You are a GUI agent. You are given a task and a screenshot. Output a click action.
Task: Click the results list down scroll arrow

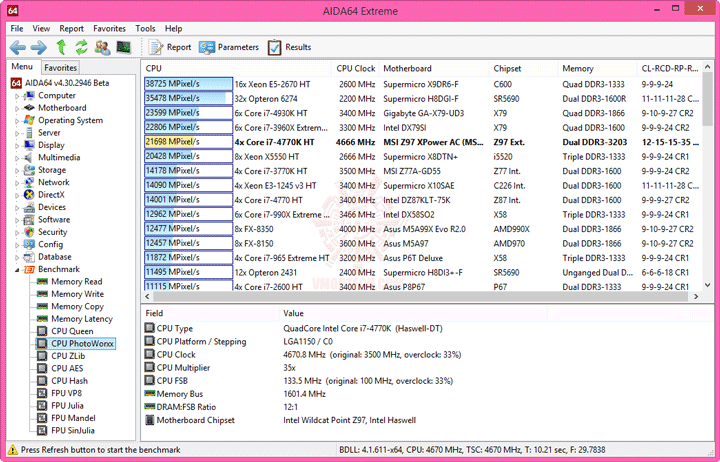(x=707, y=285)
